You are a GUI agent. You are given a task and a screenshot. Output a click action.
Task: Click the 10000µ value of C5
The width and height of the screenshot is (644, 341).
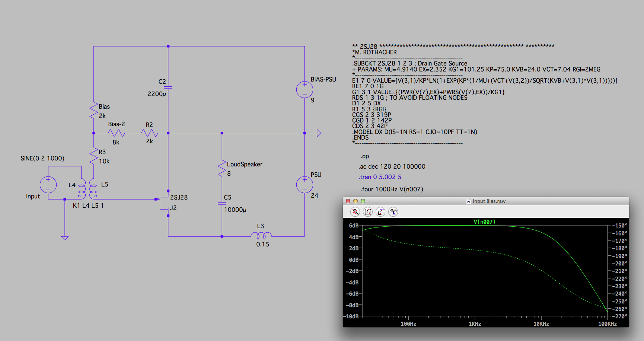(235, 210)
